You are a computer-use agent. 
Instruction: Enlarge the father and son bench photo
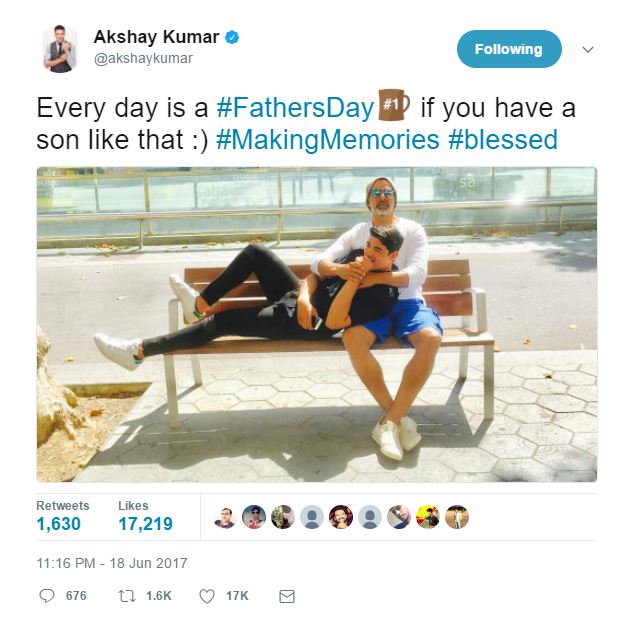(316, 324)
